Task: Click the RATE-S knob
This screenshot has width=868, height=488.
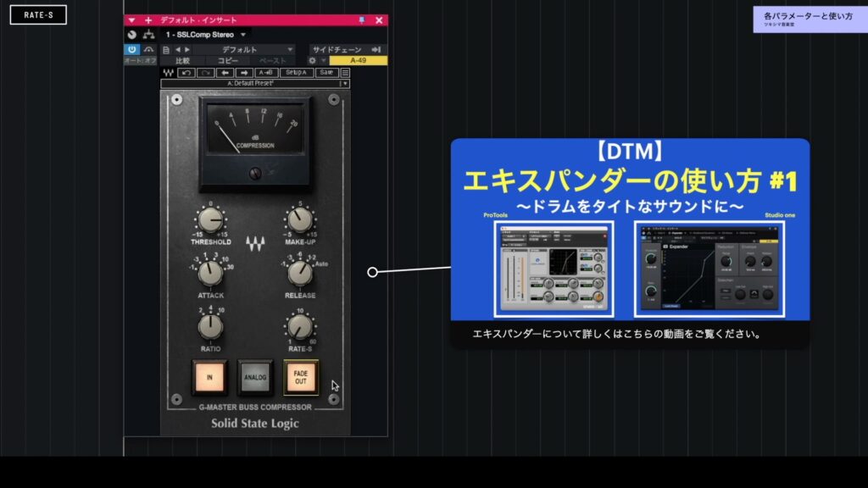Action: tap(299, 327)
